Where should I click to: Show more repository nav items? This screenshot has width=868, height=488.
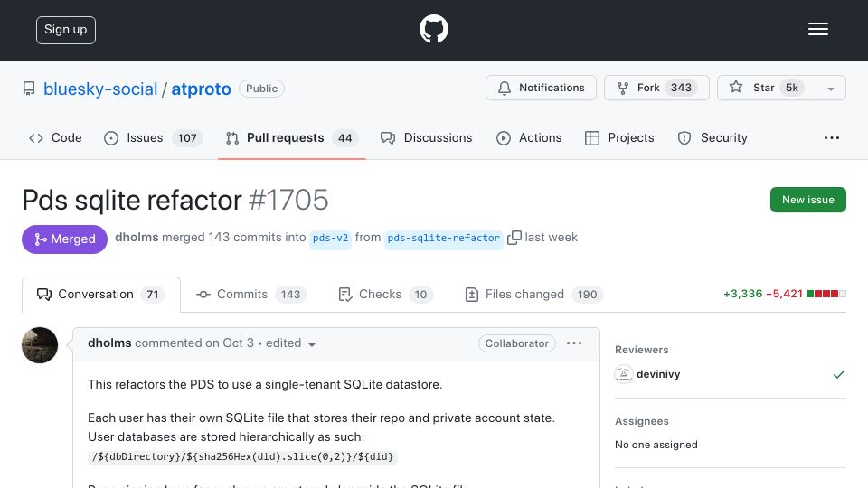[x=832, y=137]
